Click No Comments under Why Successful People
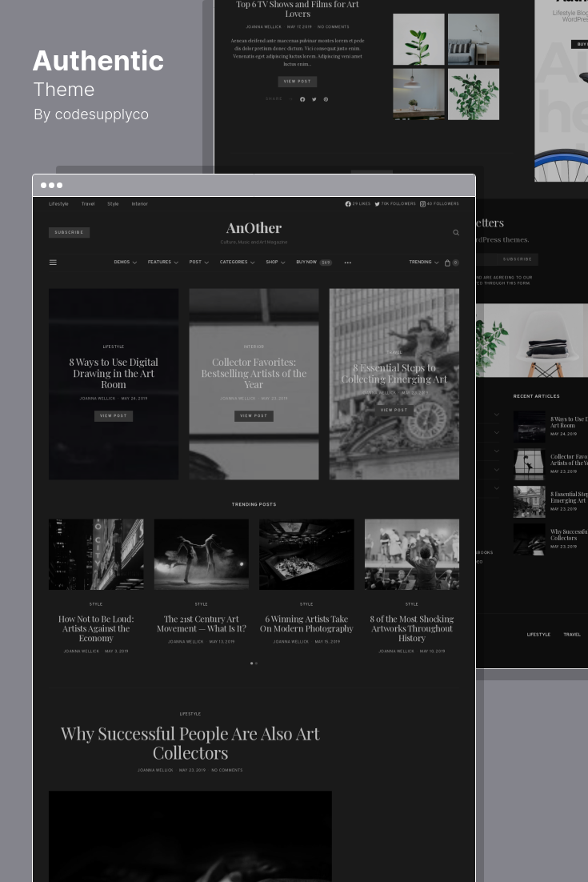Viewport: 588px width, 882px height. [227, 770]
